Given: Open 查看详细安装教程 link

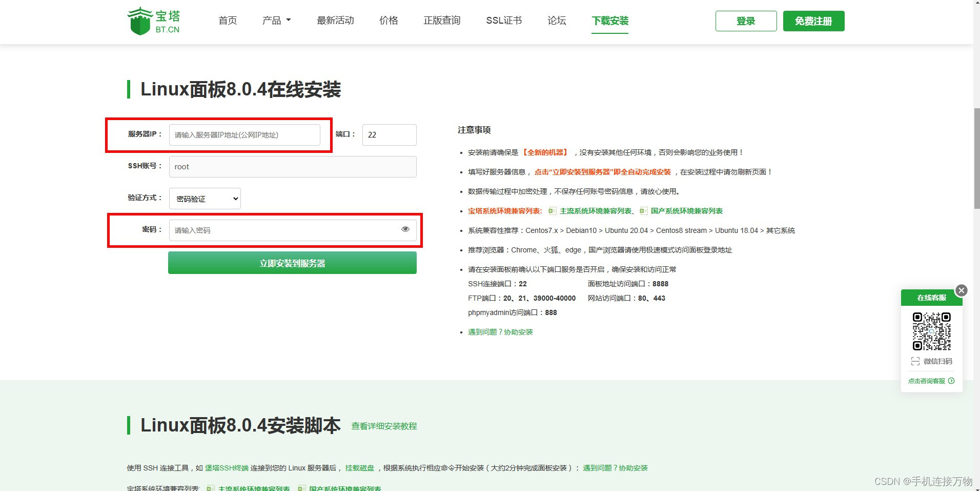Looking at the screenshot, I should pos(384,426).
